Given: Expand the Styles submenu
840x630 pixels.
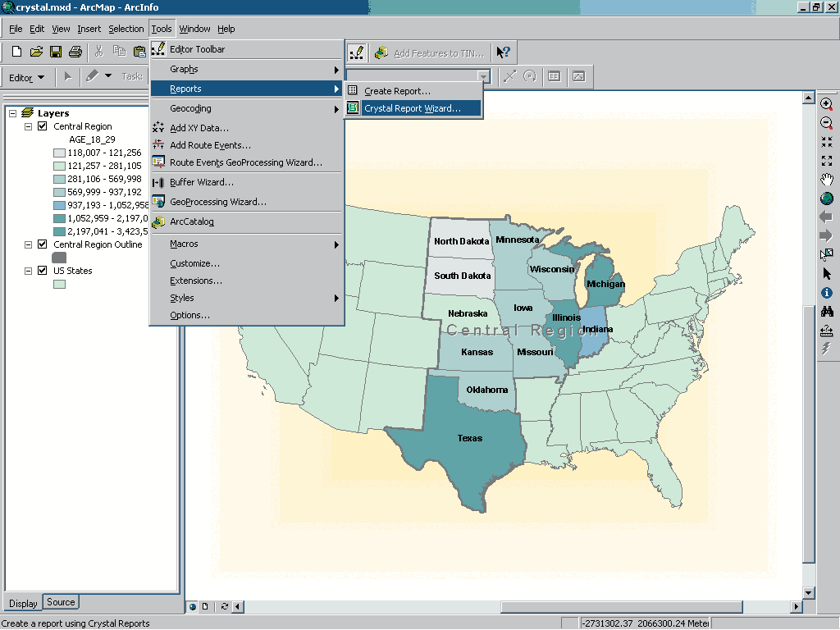Looking at the screenshot, I should (246, 298).
